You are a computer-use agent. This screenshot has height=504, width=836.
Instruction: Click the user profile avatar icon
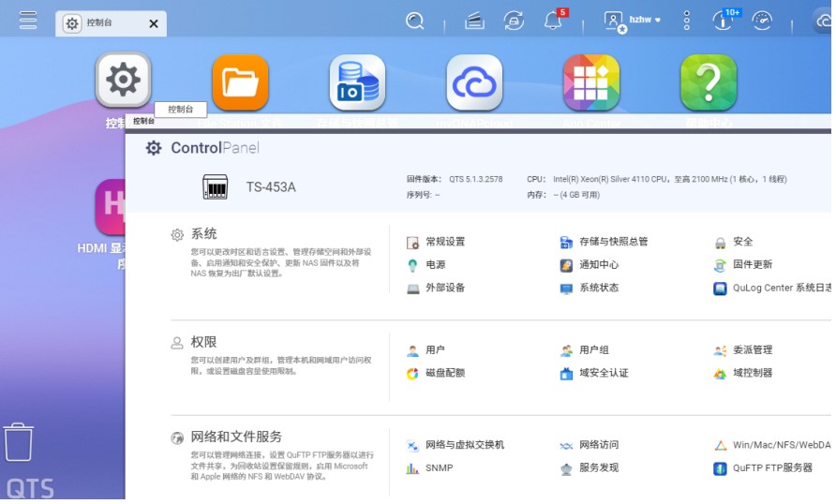(x=614, y=22)
